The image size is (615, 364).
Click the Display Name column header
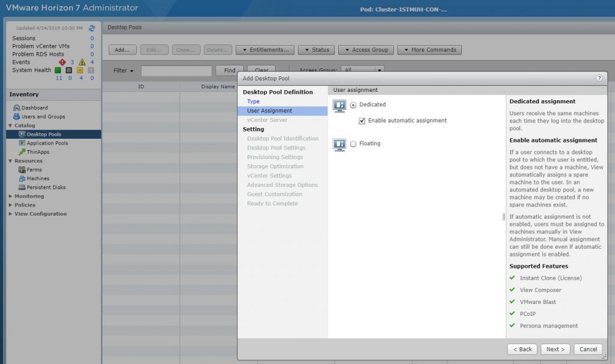point(218,86)
